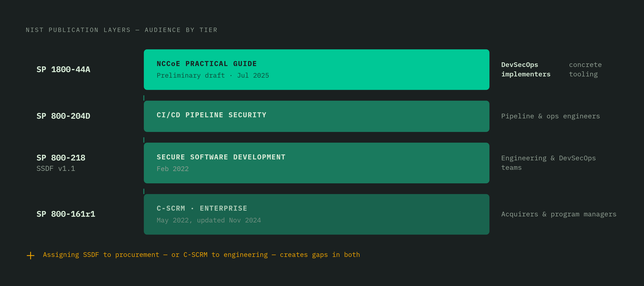Click the concrete tooling note
Screen dimensions: 644x286
[585, 70]
